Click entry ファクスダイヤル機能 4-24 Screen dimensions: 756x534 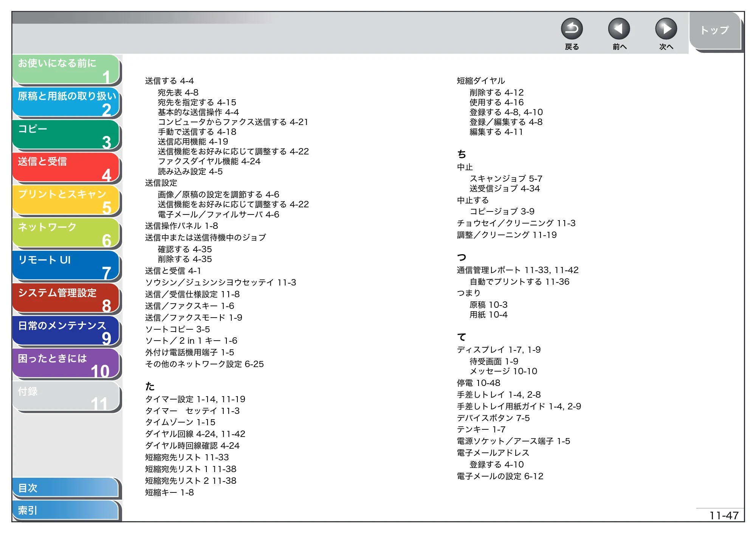pyautogui.click(x=209, y=161)
